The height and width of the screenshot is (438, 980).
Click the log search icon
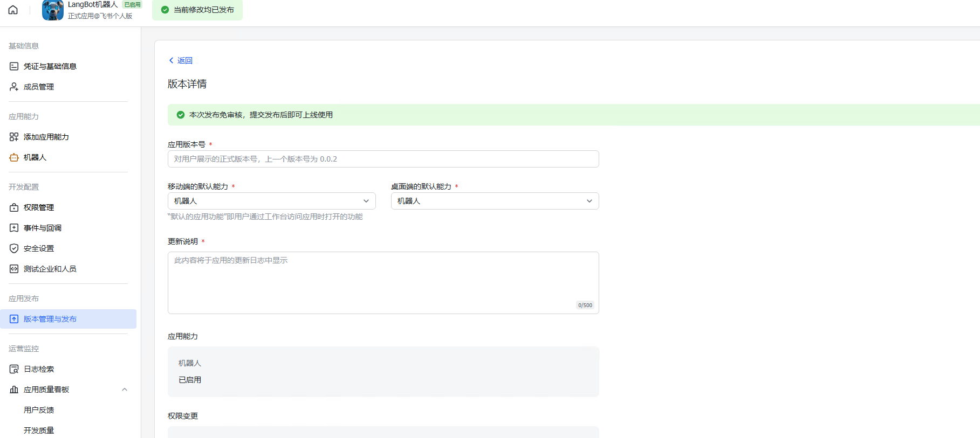point(14,369)
